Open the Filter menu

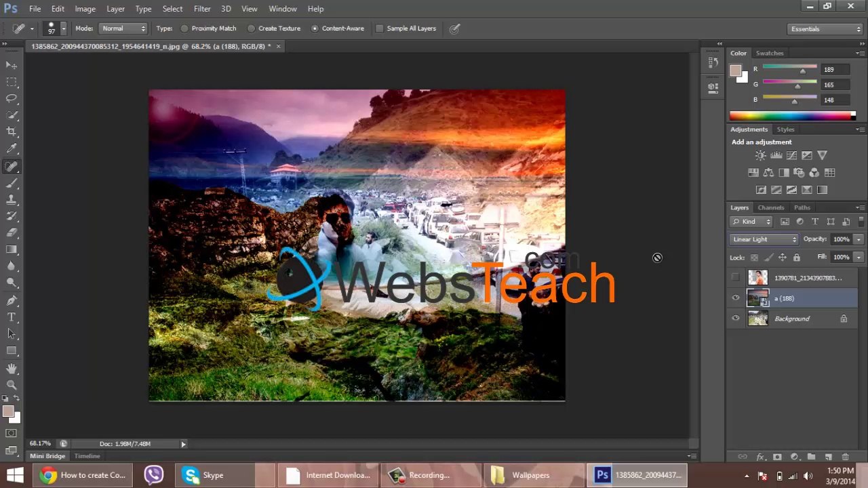tap(202, 9)
